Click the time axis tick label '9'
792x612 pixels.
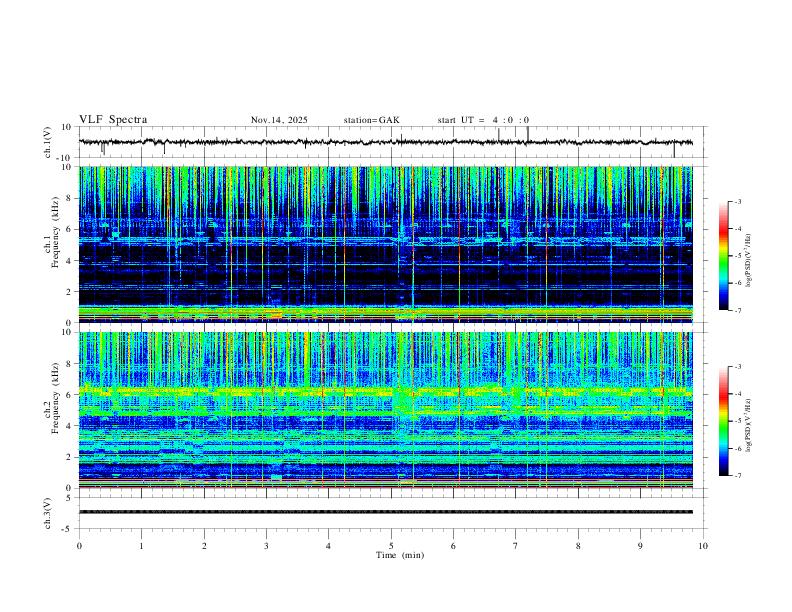[x=640, y=546]
